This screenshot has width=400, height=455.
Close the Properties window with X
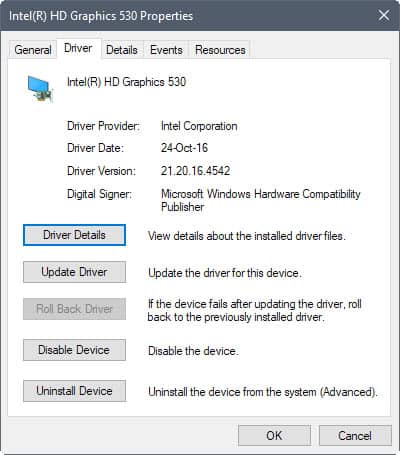coord(384,15)
